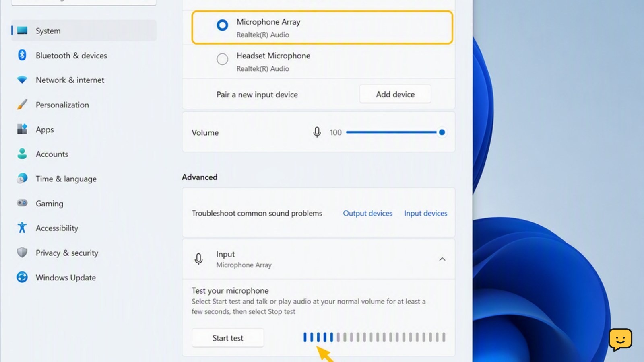Screen dimensions: 644x362
Task: Click the Gaming controller icon
Action: pos(22,203)
